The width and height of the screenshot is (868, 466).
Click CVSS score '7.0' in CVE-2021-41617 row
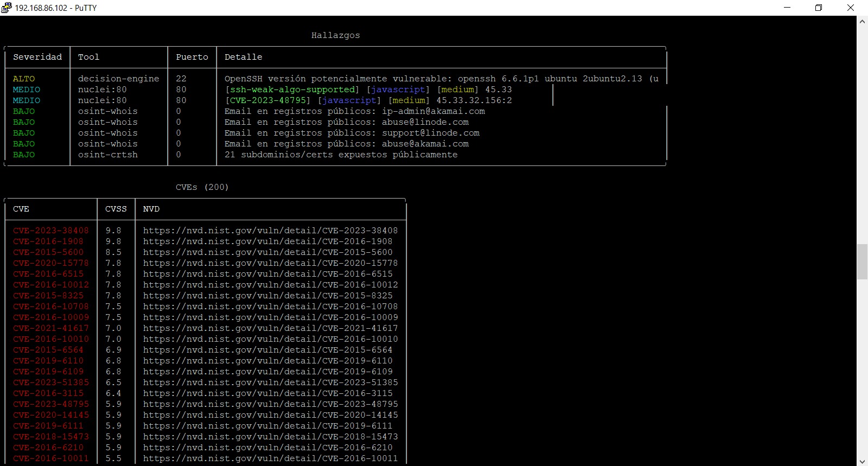[x=113, y=328]
